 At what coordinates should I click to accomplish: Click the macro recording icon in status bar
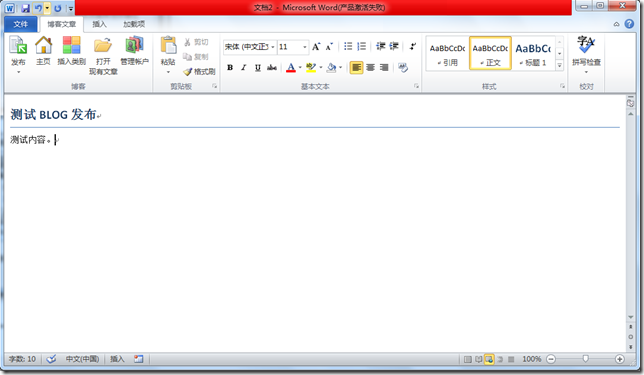(x=139, y=359)
